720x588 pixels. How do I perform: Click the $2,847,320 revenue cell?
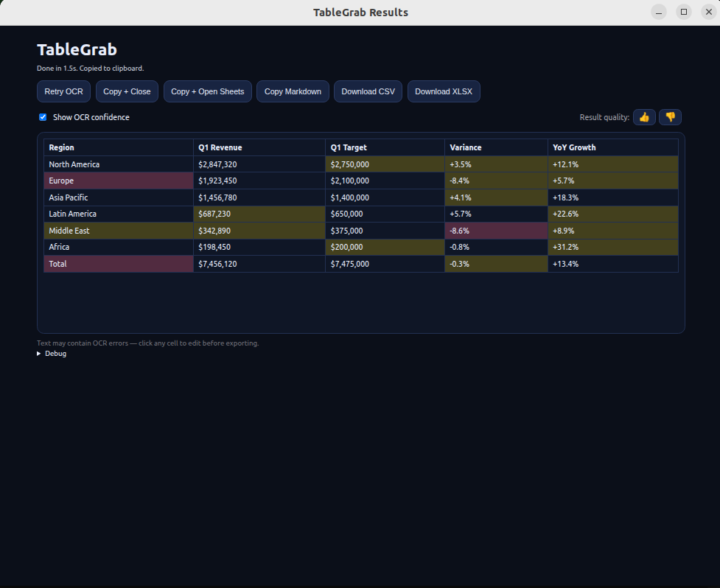pos(259,164)
